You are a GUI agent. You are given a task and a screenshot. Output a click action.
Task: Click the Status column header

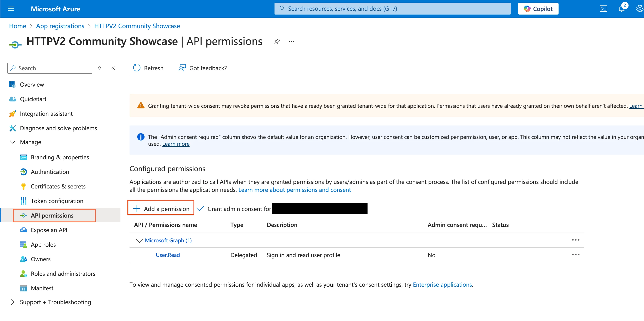(500, 225)
